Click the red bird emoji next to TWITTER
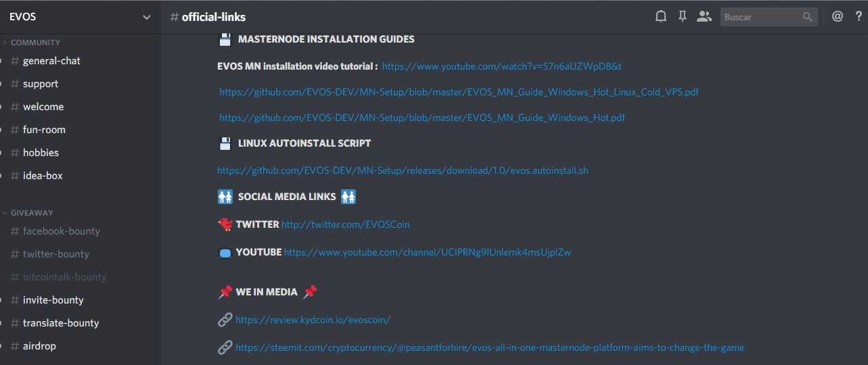Image resolution: width=868 pixels, height=365 pixels. pyautogui.click(x=225, y=224)
